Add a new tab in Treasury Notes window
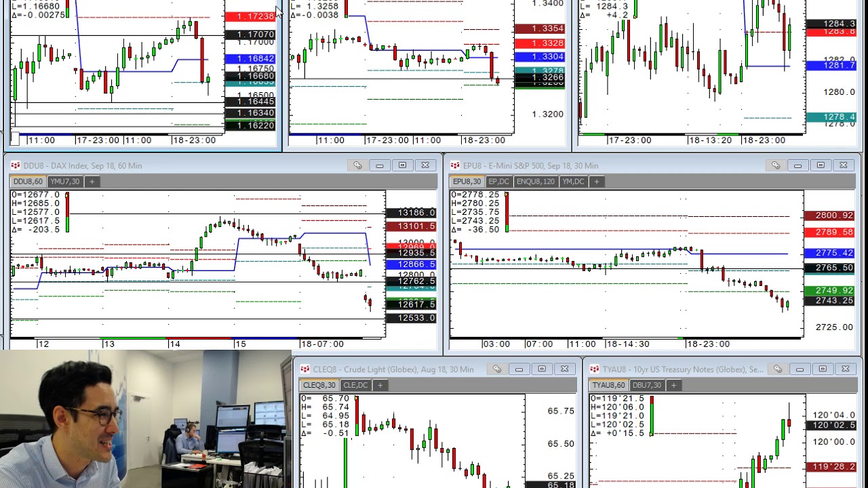Screen dimensions: 868x488 pyautogui.click(x=673, y=385)
